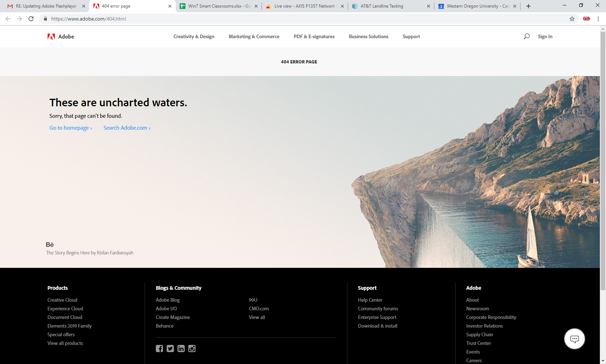Click the browser forward arrow
The width and height of the screenshot is (606, 364).
tap(19, 19)
